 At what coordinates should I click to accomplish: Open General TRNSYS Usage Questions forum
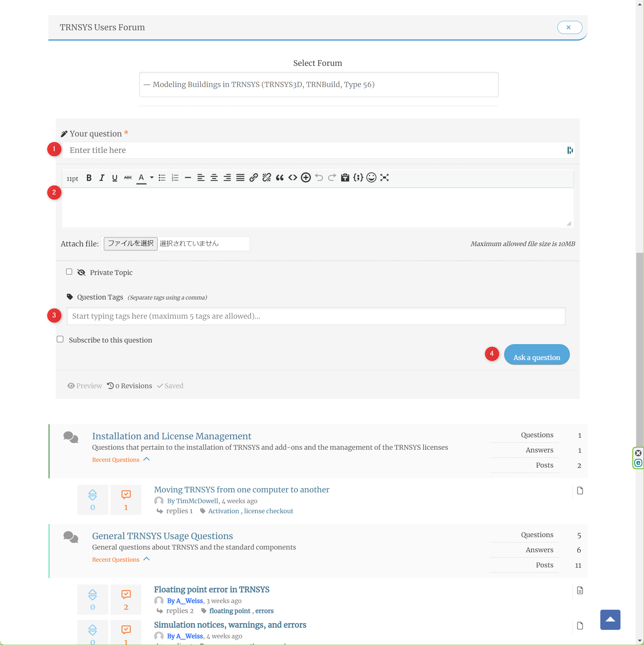162,536
